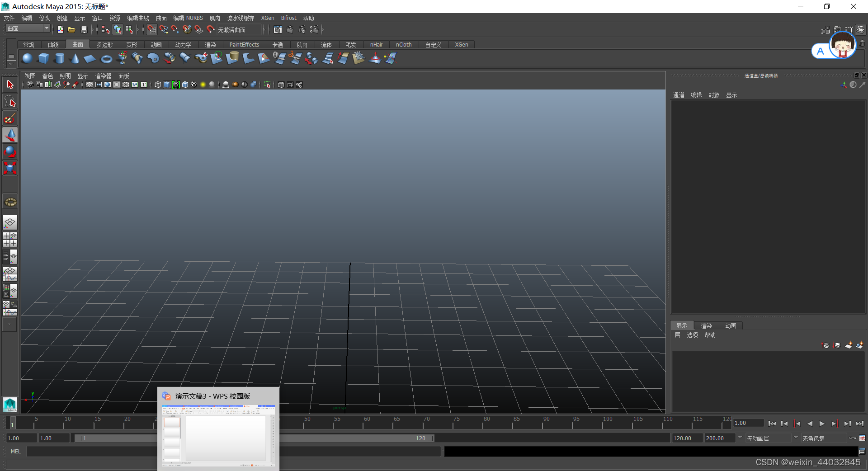
Task: Start an IPR render from the status line
Action: pyautogui.click(x=302, y=29)
